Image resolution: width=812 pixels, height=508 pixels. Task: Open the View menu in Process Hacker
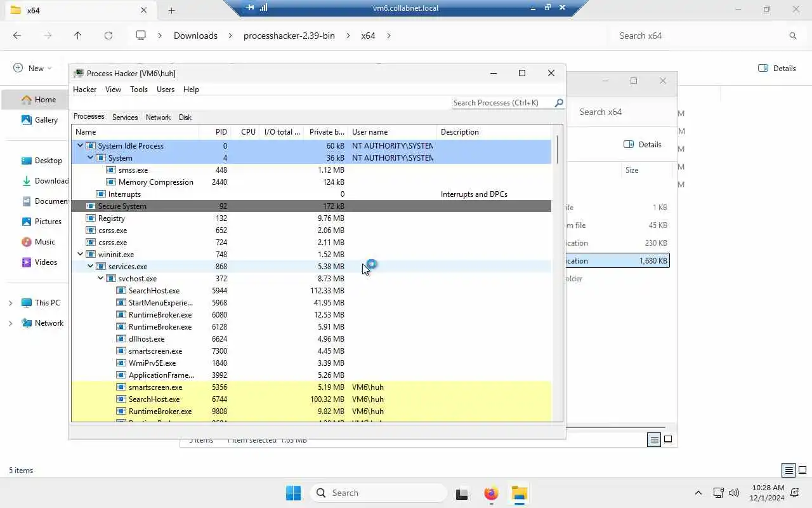[113, 90]
